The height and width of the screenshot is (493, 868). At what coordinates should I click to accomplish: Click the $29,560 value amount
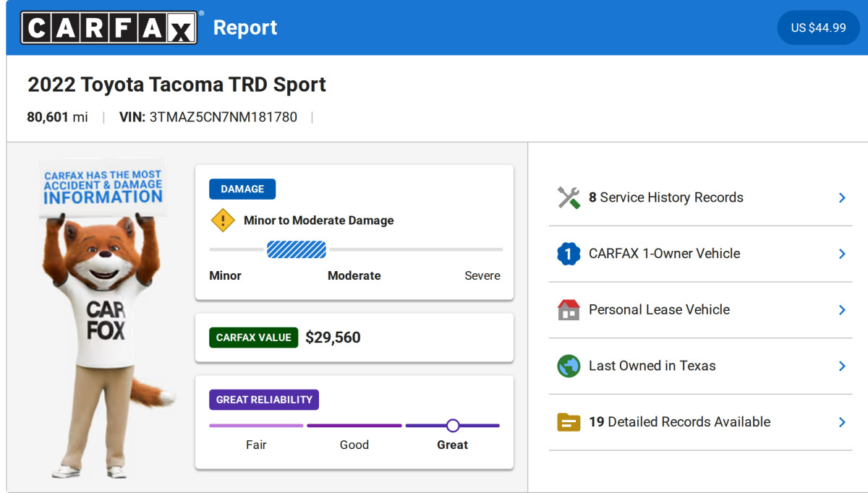tap(333, 338)
